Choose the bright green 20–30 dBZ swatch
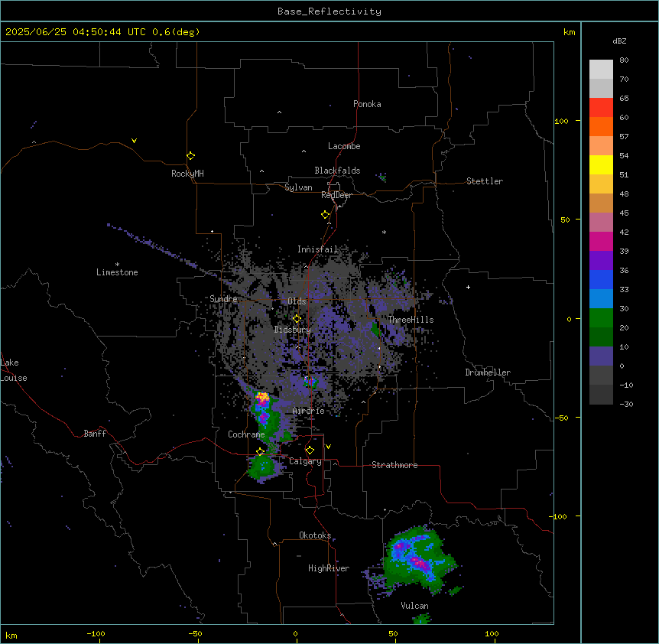Viewport: 659px width, 644px height. [x=601, y=318]
